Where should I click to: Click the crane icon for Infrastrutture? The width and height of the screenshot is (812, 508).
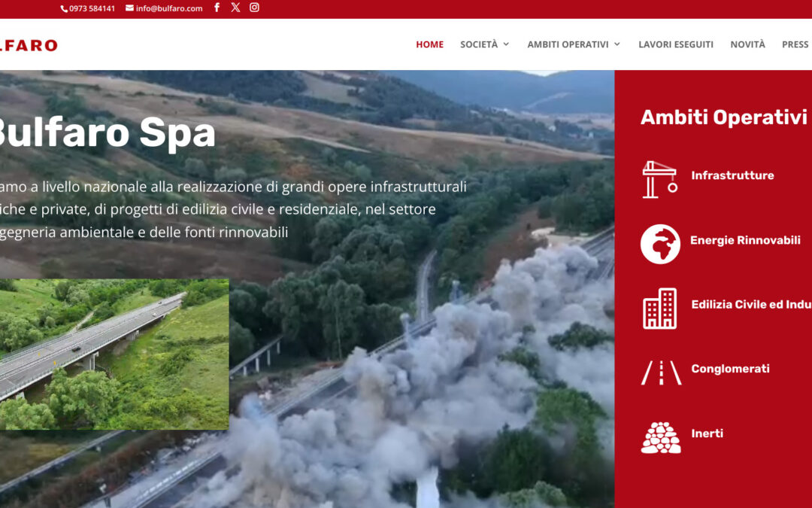coord(660,179)
